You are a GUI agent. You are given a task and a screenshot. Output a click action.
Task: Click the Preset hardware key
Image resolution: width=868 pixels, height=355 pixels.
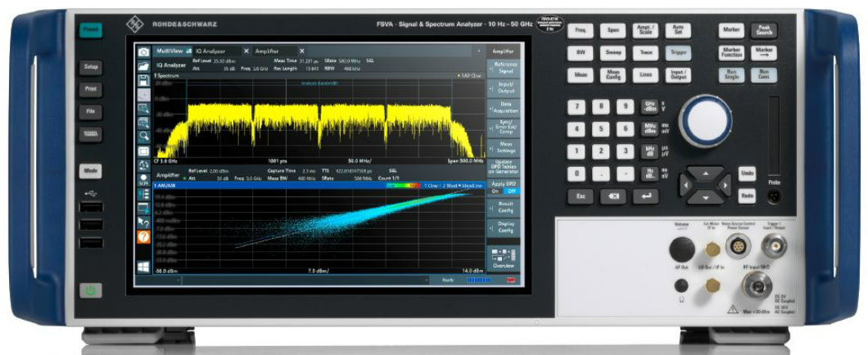[x=90, y=30]
